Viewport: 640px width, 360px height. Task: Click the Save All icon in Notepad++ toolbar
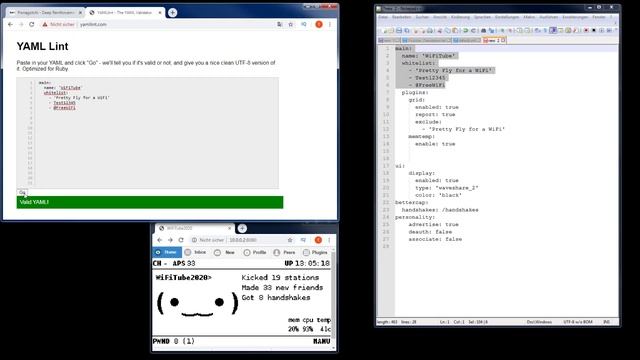pyautogui.click(x=407, y=31)
